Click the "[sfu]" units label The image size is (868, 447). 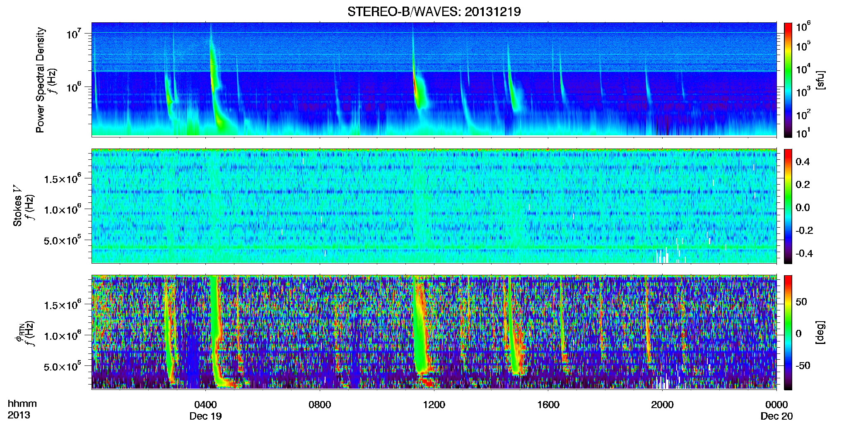820,80
